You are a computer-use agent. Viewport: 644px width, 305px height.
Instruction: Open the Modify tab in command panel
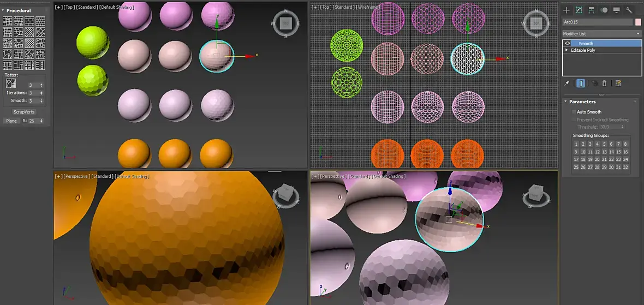579,10
